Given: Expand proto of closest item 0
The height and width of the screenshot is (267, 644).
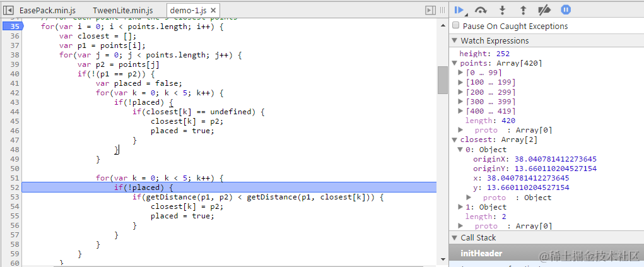Looking at the screenshot, I should [469, 198].
